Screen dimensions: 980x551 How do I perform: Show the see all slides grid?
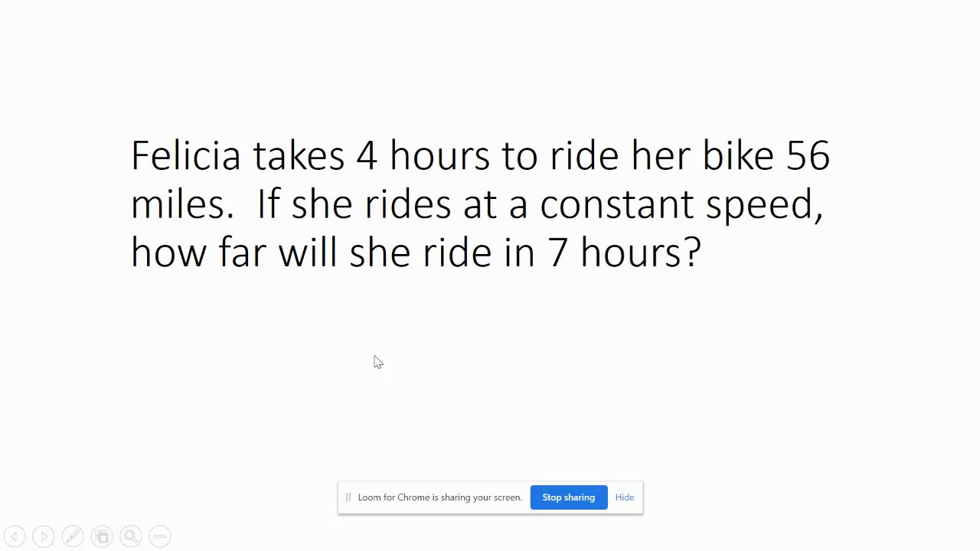[102, 536]
